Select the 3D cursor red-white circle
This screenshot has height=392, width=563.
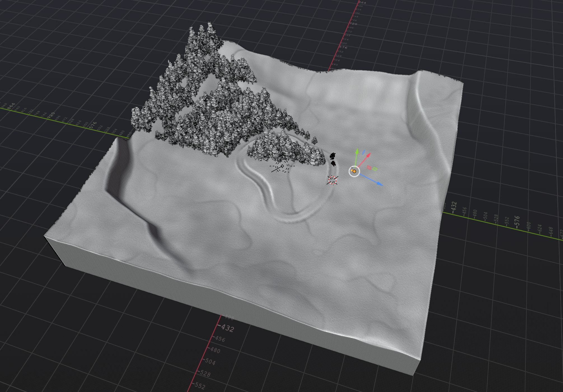(x=332, y=180)
